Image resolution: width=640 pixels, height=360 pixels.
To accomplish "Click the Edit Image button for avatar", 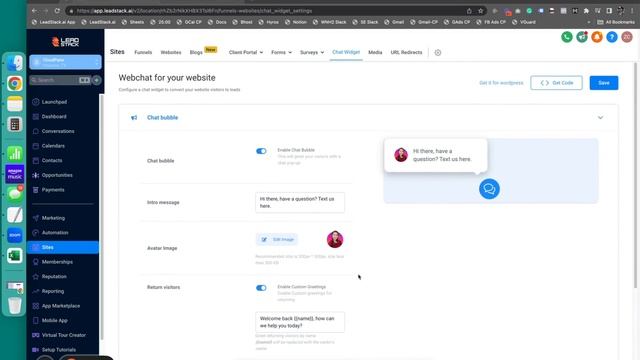I will point(277,240).
